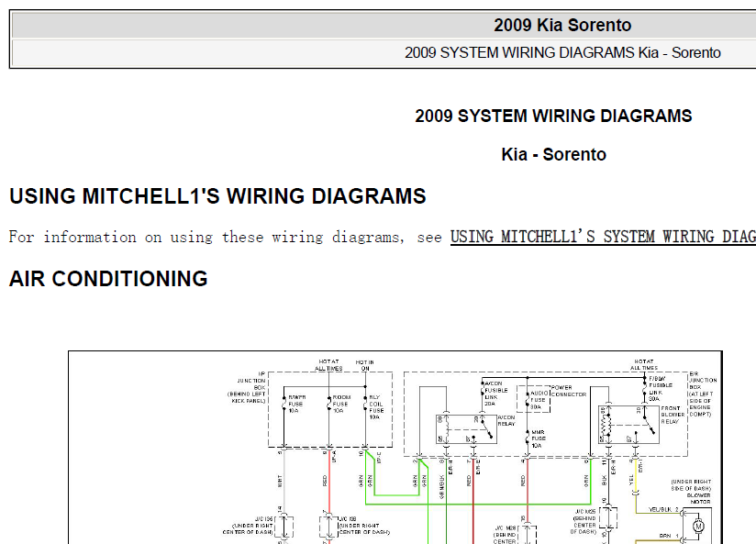Click the 'UNDER RIGHT SIDE OF DASH' label
The width and height of the screenshot is (756, 544).
(691, 485)
